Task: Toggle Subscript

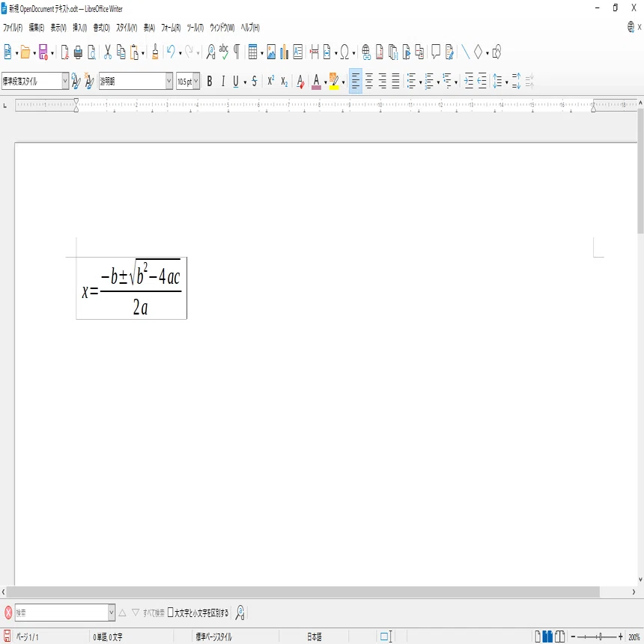Action: click(x=285, y=82)
